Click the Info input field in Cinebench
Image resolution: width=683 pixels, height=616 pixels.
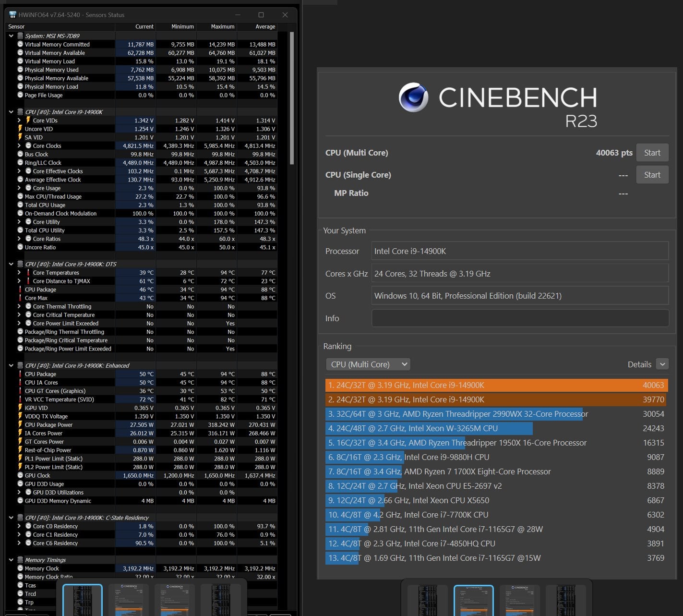pyautogui.click(x=520, y=318)
